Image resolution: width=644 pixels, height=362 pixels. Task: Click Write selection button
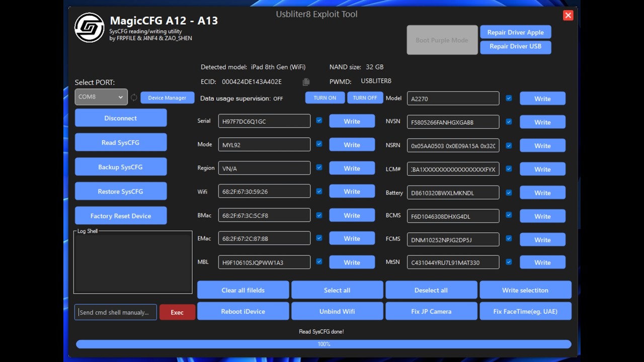tap(525, 290)
